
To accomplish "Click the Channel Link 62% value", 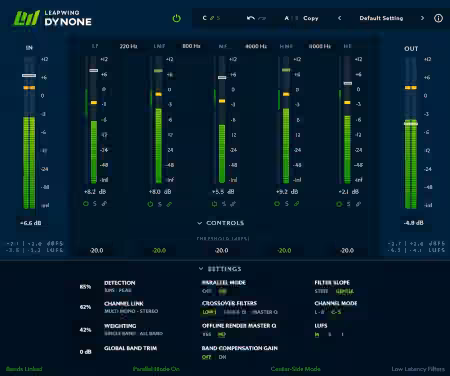I will tap(85, 307).
